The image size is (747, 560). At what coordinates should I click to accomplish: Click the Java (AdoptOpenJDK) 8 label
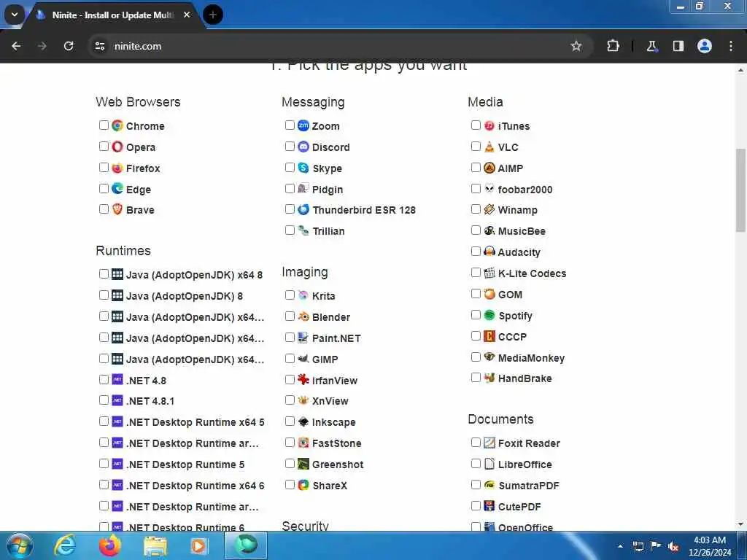[x=185, y=296]
